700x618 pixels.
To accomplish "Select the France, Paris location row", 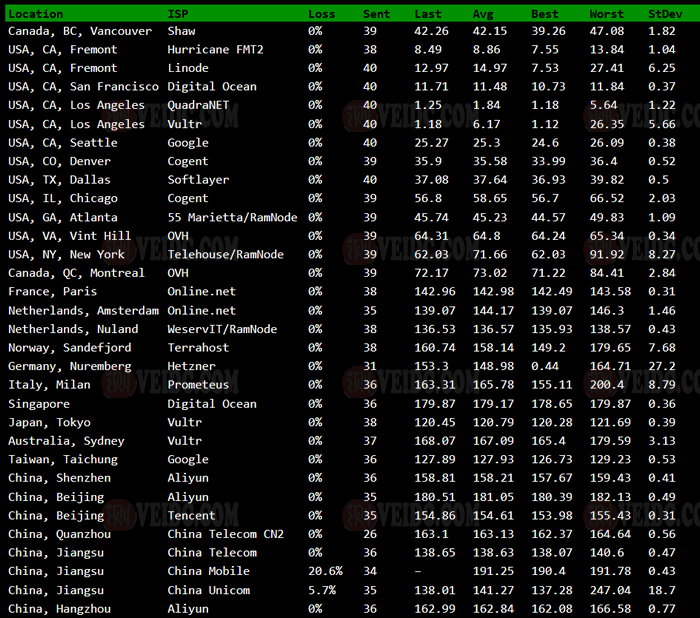I will click(x=52, y=291).
